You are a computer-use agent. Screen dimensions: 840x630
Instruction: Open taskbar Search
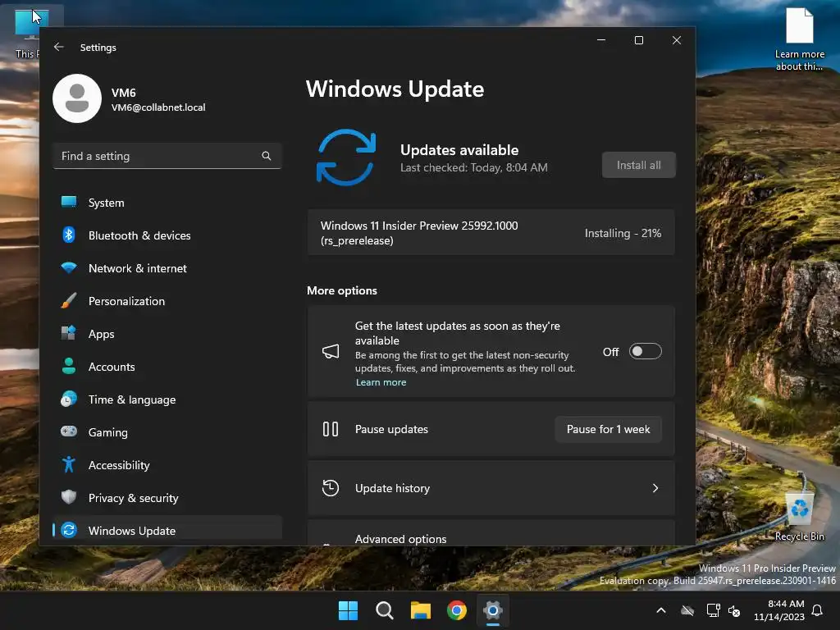384,610
